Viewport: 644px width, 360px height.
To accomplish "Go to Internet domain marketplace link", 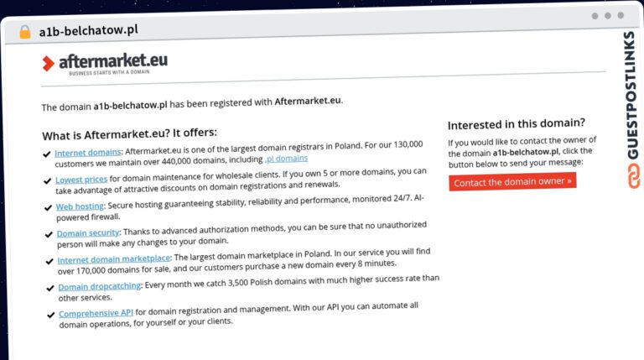I will pos(114,259).
